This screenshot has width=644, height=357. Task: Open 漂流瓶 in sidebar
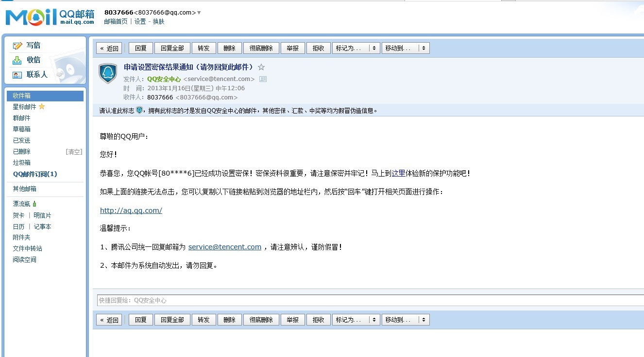tap(21, 204)
